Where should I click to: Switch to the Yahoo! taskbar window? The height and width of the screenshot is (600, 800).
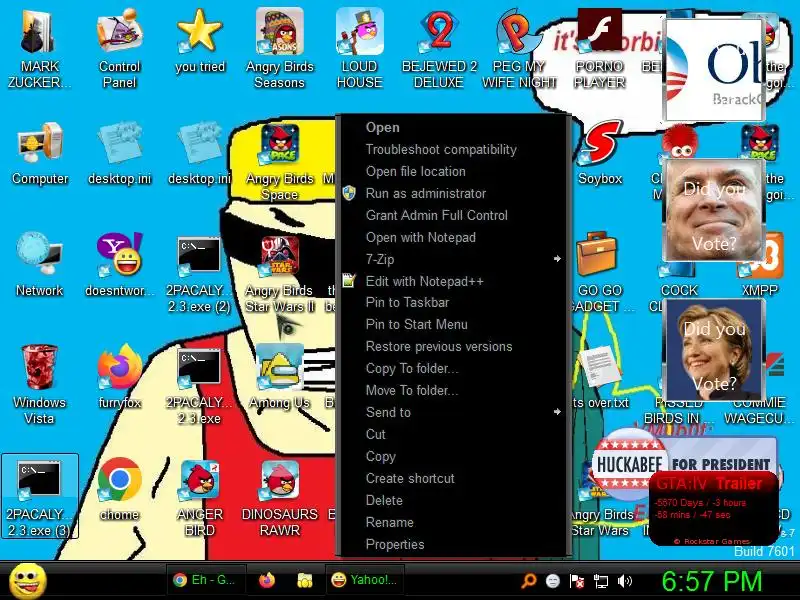tap(365, 580)
